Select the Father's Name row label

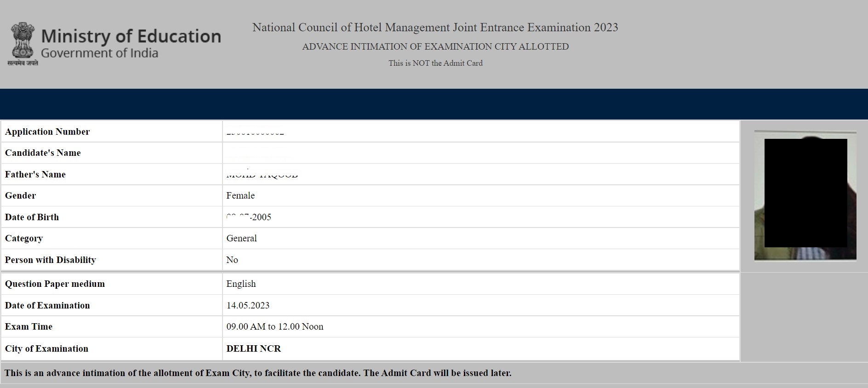pos(35,175)
